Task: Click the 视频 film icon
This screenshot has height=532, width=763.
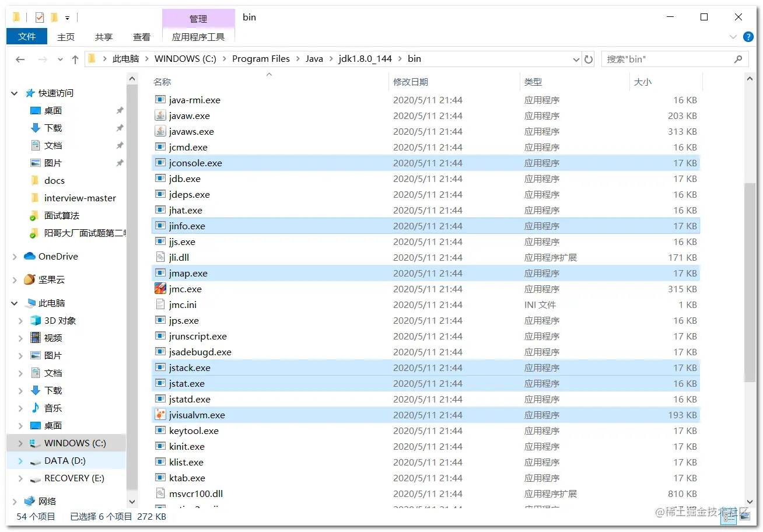Action: point(36,338)
